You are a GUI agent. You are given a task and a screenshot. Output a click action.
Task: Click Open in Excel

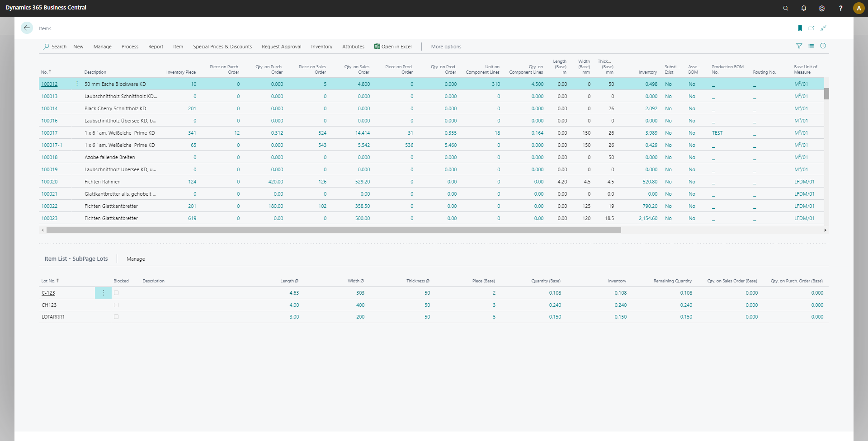tap(393, 47)
